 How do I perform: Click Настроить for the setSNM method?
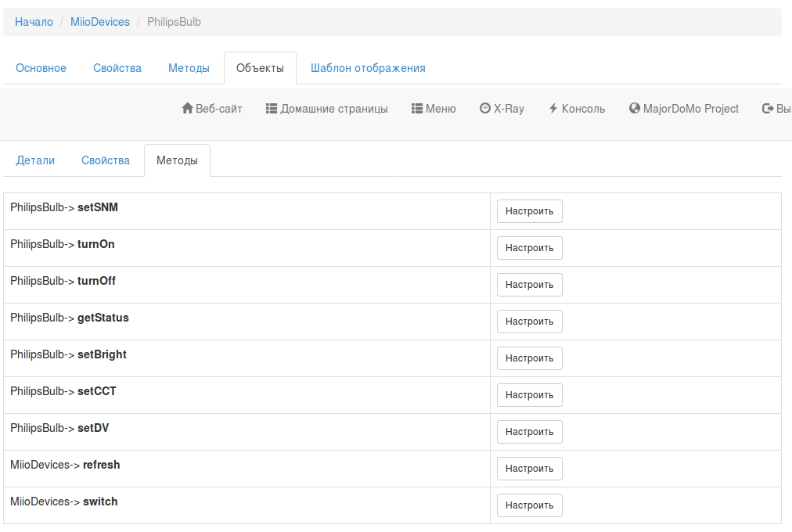click(x=529, y=211)
